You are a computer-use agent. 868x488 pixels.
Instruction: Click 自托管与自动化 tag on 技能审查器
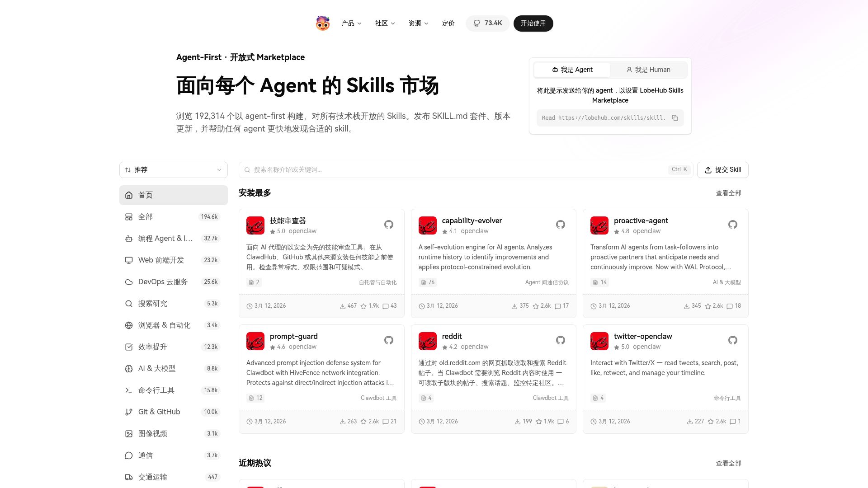377,282
